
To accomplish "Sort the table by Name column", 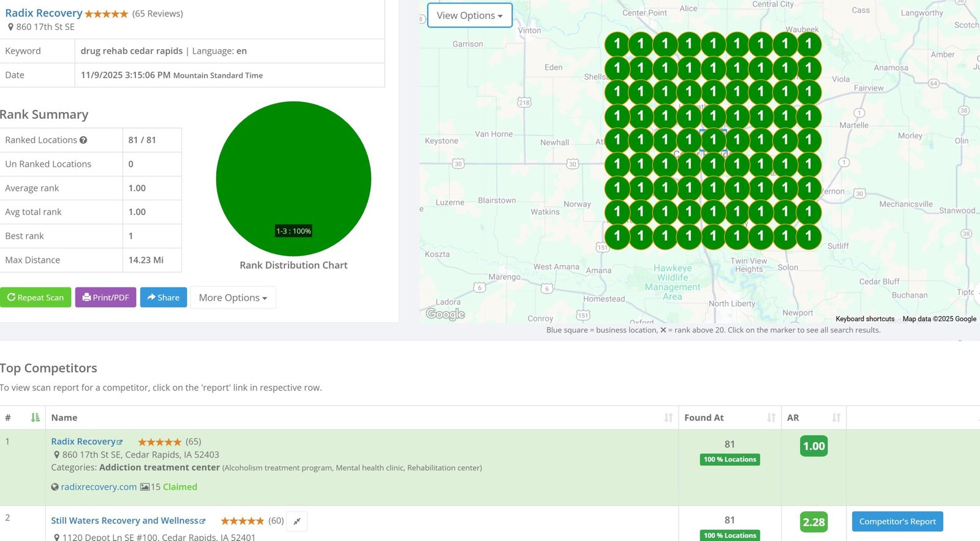I will 668,418.
